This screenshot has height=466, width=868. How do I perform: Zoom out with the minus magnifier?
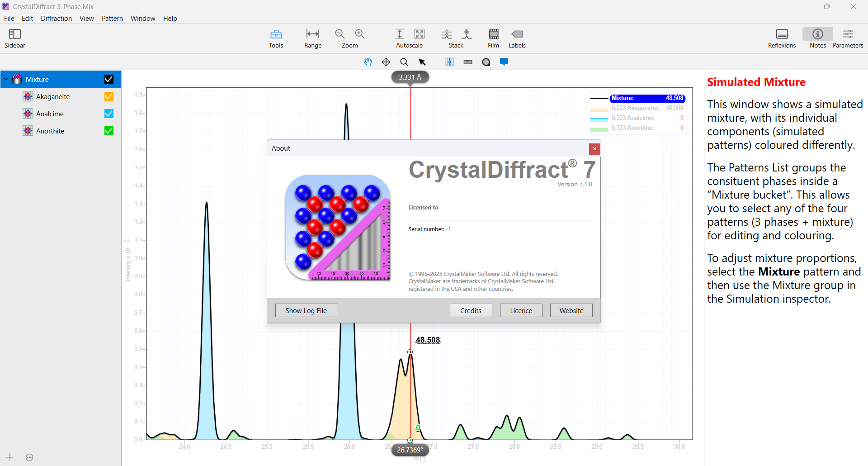click(340, 34)
